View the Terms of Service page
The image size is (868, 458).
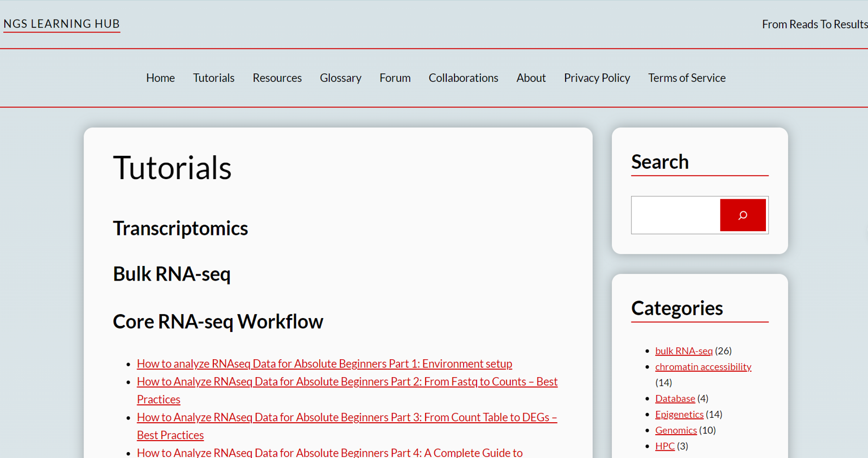[x=686, y=78]
